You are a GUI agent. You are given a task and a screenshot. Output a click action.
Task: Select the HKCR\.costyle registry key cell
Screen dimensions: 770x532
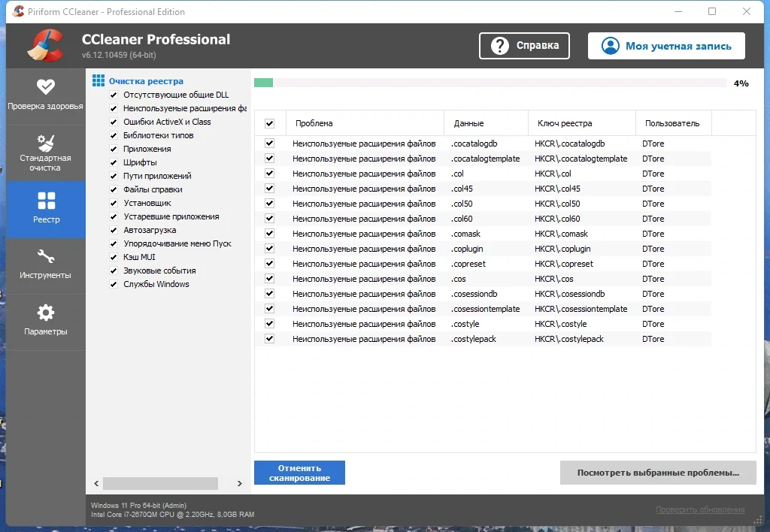(x=560, y=324)
